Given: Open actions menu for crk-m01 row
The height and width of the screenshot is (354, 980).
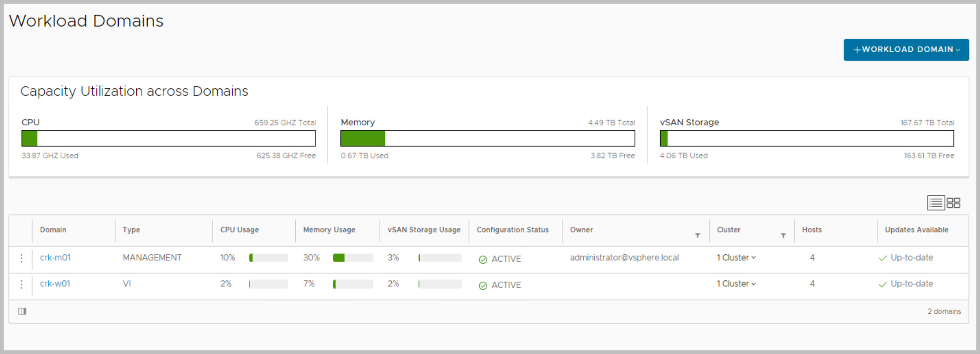Looking at the screenshot, I should 21,258.
